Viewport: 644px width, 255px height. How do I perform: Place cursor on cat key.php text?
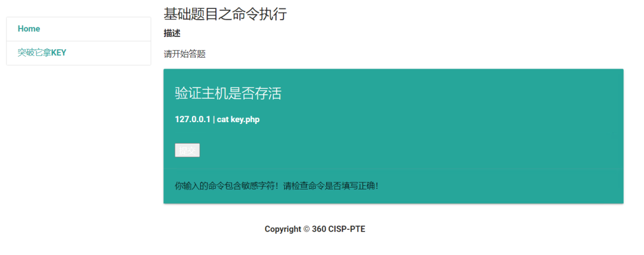tap(238, 120)
